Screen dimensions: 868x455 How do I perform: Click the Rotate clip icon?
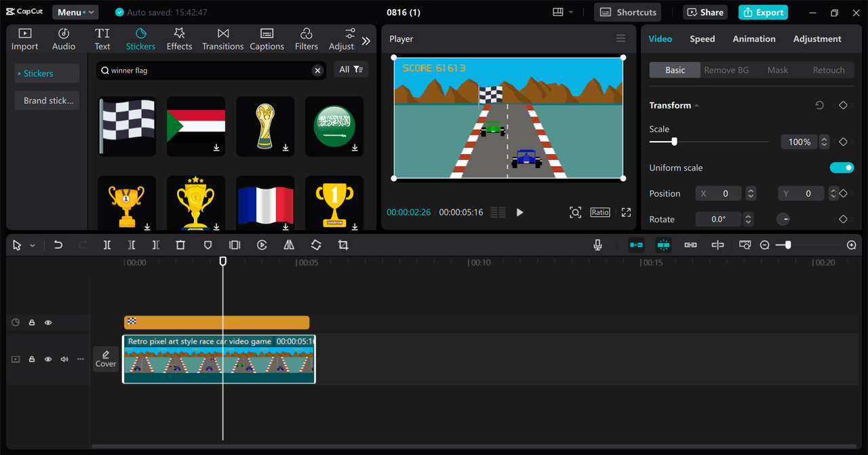tap(316, 245)
